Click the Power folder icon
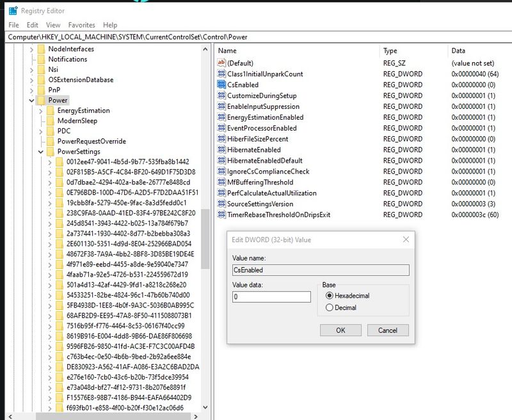This screenshot has height=420, width=512. coord(41,100)
